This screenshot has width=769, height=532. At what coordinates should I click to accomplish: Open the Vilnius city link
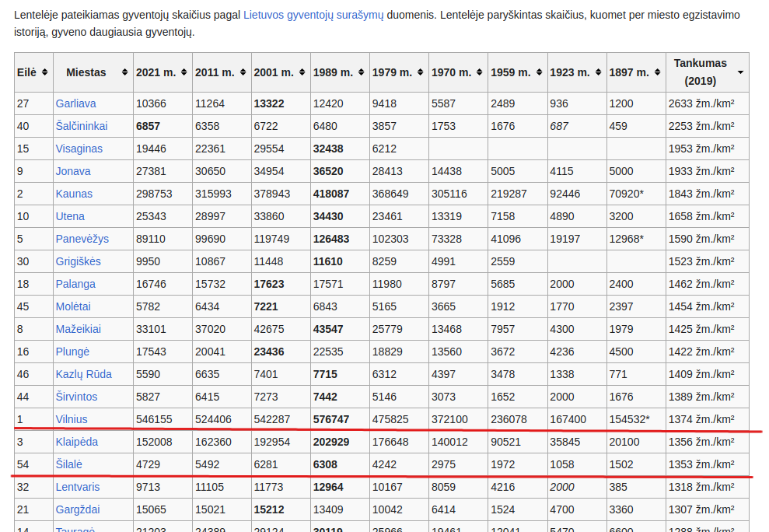point(72,419)
